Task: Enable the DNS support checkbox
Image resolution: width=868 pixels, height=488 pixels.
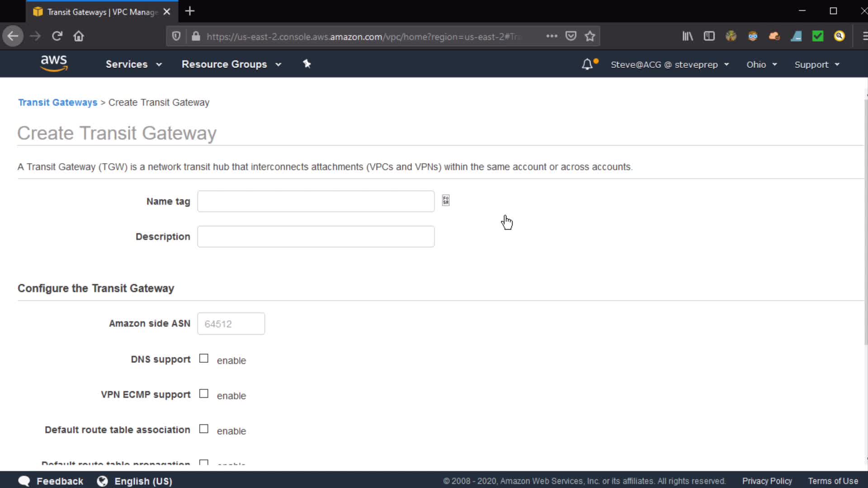Action: [204, 359]
